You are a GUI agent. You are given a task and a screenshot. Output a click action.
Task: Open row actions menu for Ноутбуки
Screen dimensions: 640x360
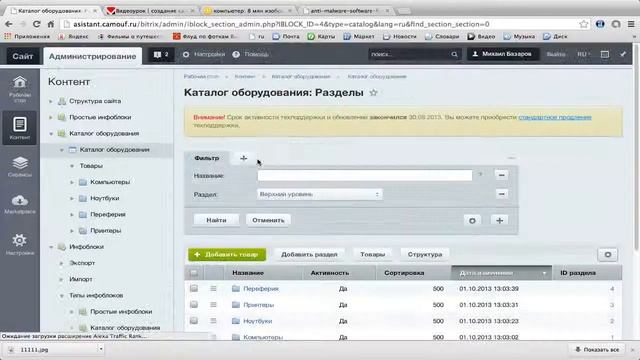(x=213, y=321)
